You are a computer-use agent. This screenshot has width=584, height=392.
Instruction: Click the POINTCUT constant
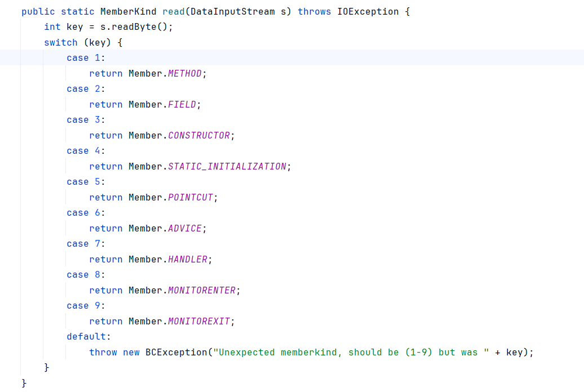click(190, 198)
